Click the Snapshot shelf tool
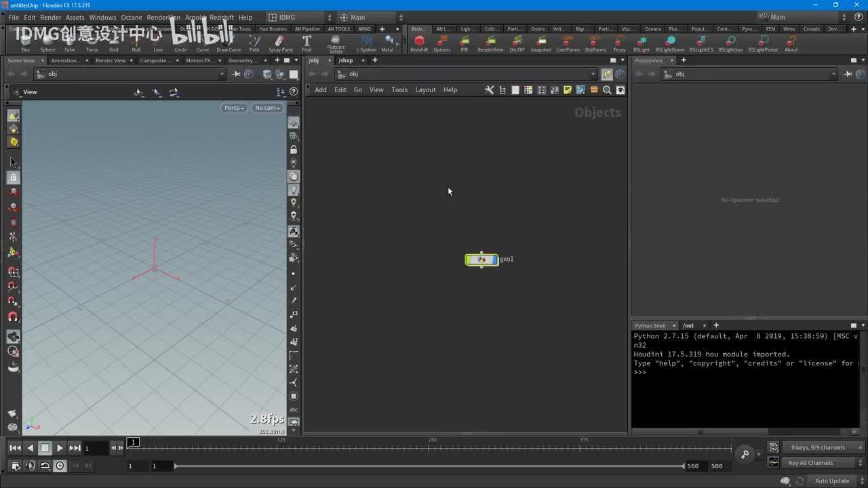The height and width of the screenshot is (488, 868). pos(540,41)
